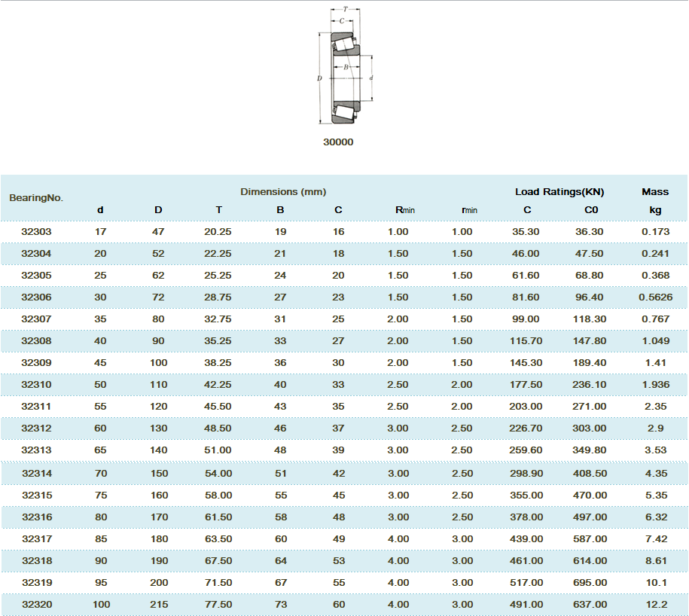Viewport: 689px width, 616px height.
Task: Select the T value 77.50
Action: (x=218, y=604)
